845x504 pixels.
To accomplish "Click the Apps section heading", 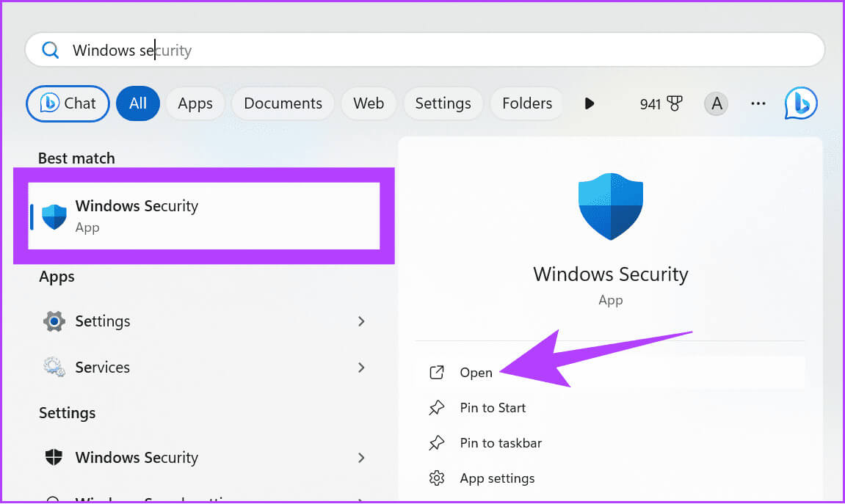I will tap(57, 277).
